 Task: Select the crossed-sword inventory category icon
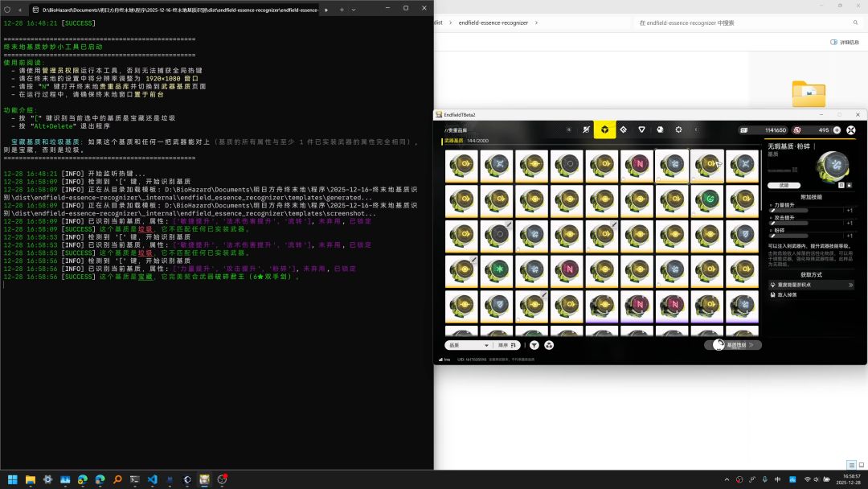pyautogui.click(x=586, y=129)
